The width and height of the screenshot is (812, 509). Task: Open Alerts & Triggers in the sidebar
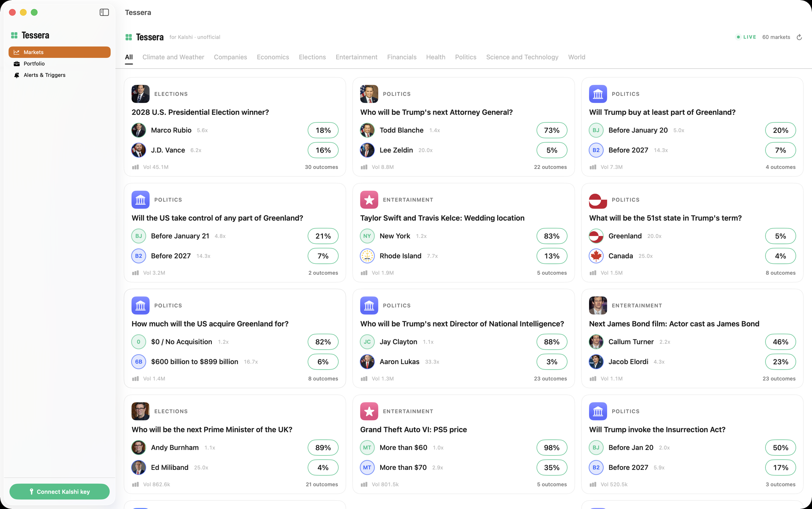(x=59, y=75)
